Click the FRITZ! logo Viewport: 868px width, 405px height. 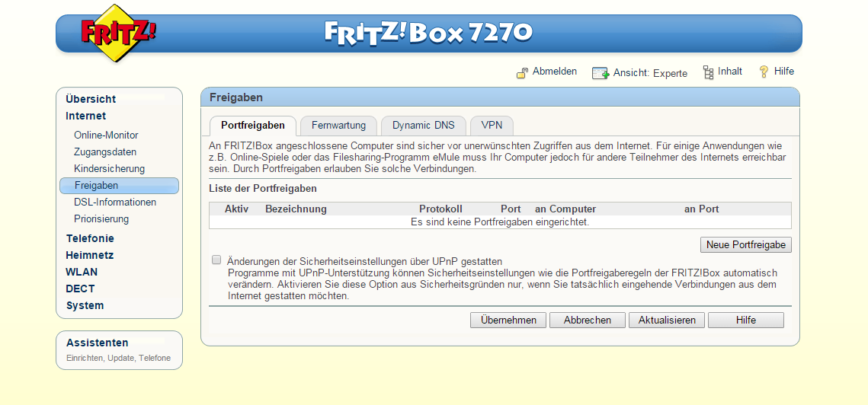(118, 32)
